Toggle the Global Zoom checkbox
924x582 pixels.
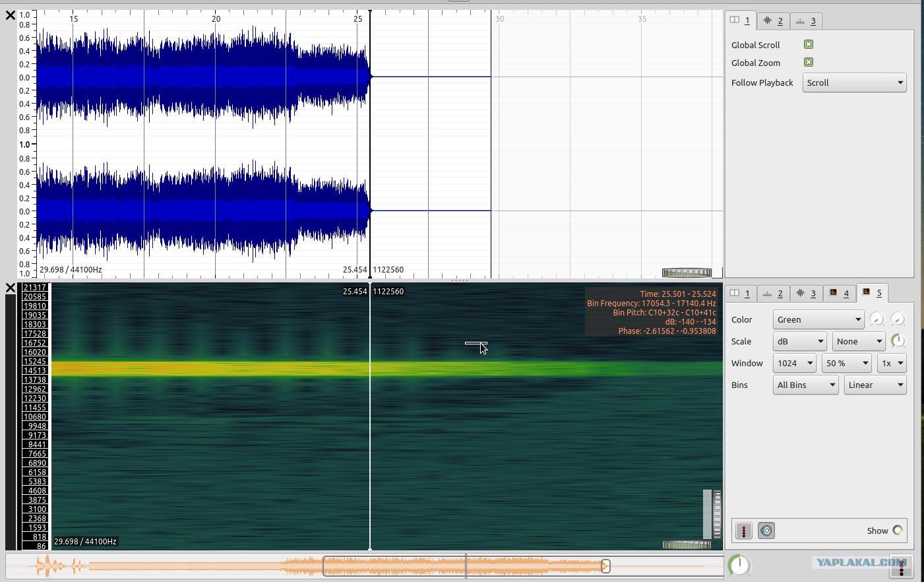click(x=809, y=62)
